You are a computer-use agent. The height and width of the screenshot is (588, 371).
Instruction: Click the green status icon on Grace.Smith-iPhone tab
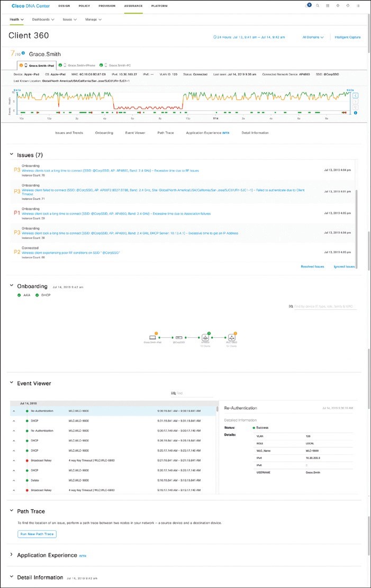coord(60,65)
